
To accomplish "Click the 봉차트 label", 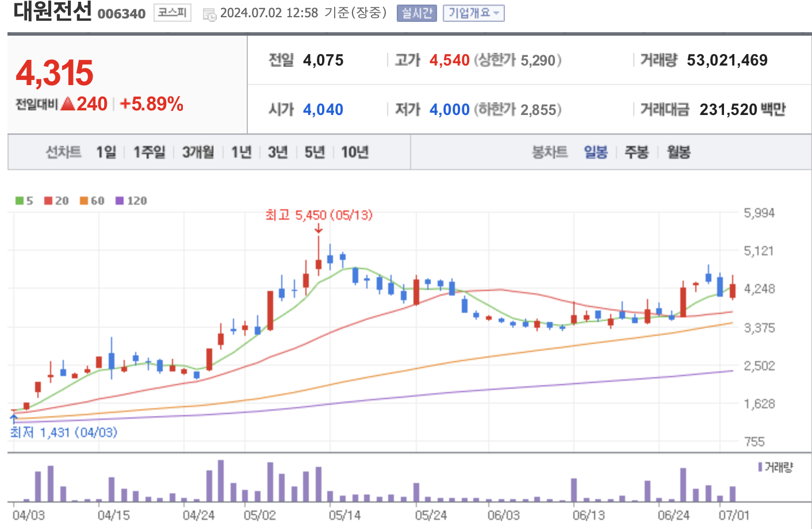I will (550, 152).
